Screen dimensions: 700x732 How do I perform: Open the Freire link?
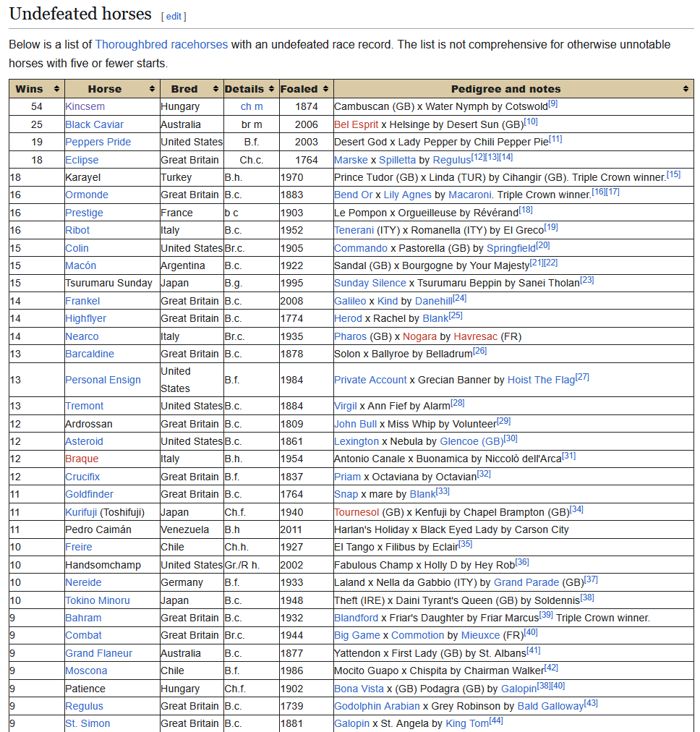pyautogui.click(x=79, y=547)
